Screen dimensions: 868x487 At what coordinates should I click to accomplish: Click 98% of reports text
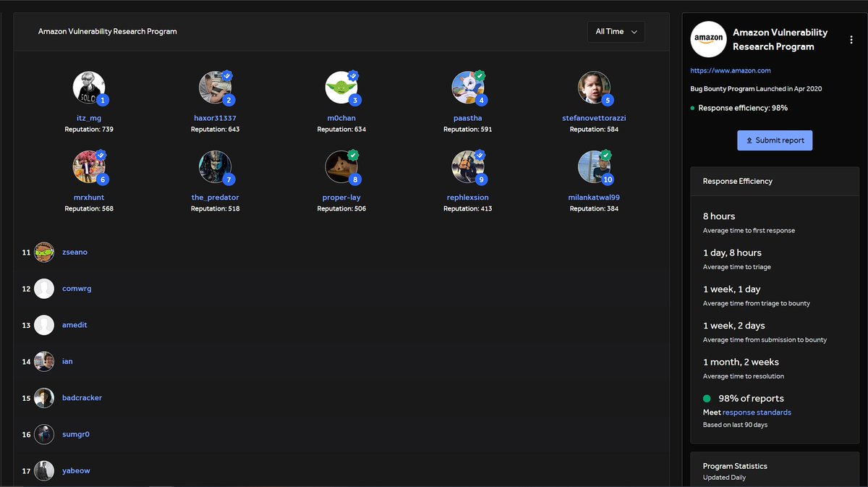(751, 399)
